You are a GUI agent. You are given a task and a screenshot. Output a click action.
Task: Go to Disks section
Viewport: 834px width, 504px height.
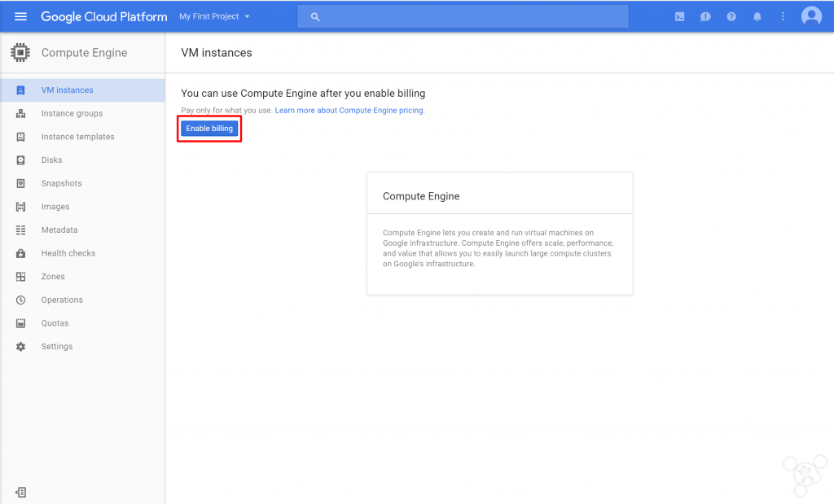[51, 160]
